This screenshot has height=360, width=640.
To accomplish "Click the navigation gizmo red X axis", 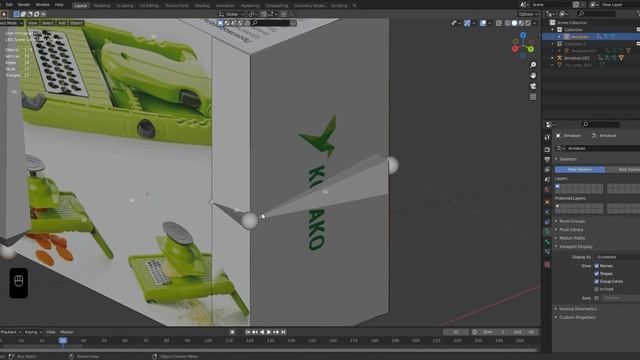I will click(x=515, y=49).
